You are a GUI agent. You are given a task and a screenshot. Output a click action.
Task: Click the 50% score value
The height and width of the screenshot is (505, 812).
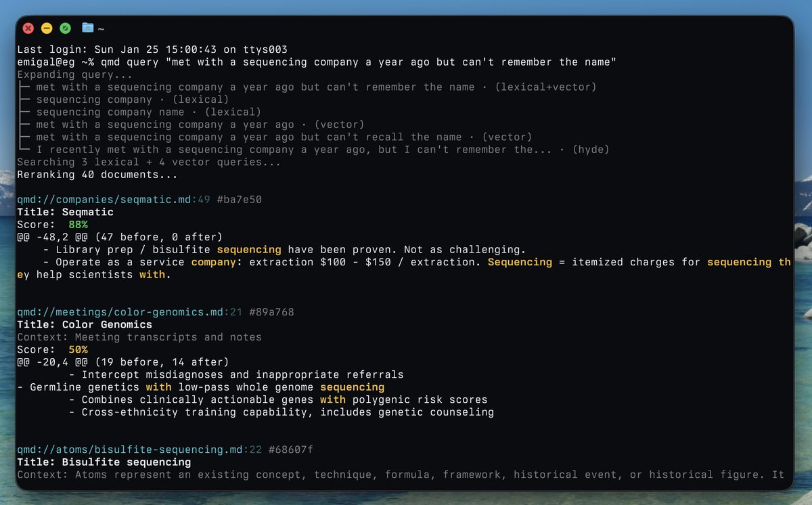pyautogui.click(x=78, y=350)
